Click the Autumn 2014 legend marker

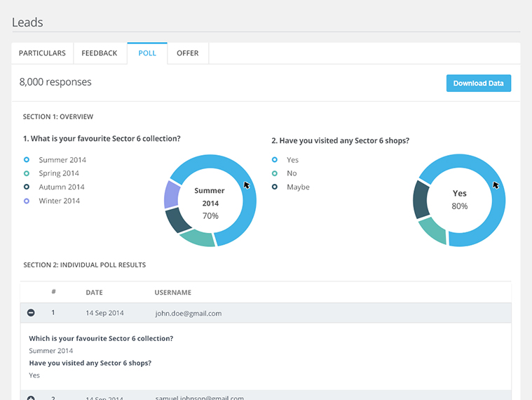tap(27, 187)
